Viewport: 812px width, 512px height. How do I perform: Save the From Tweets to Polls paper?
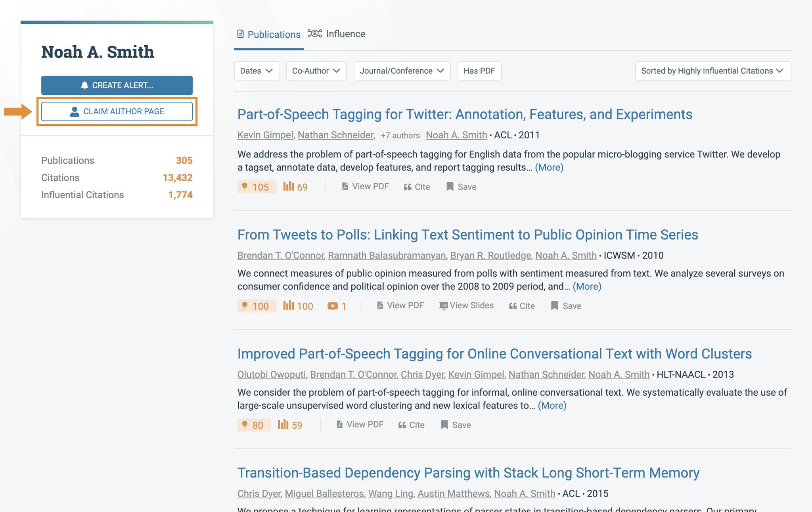click(566, 306)
